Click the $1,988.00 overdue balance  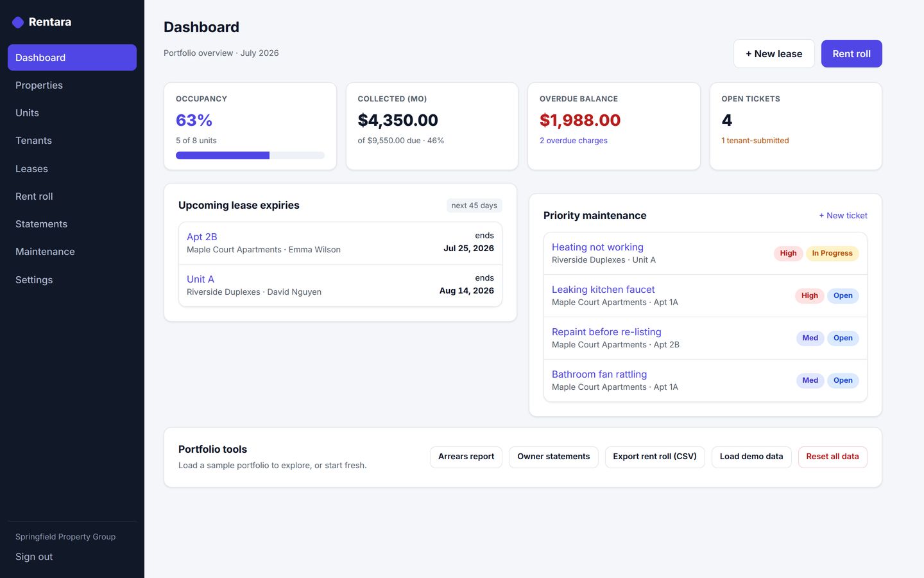point(580,120)
